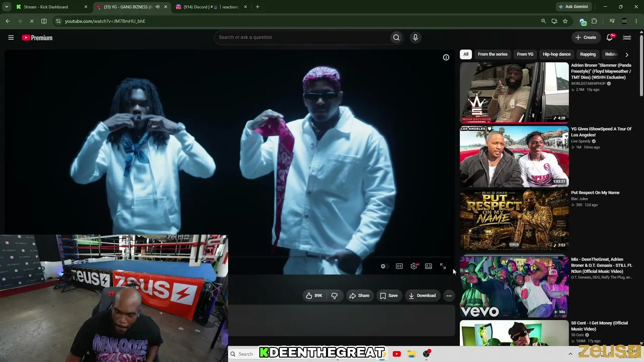View site information in address bar
Screen dimensions: 644x362
coord(58,21)
